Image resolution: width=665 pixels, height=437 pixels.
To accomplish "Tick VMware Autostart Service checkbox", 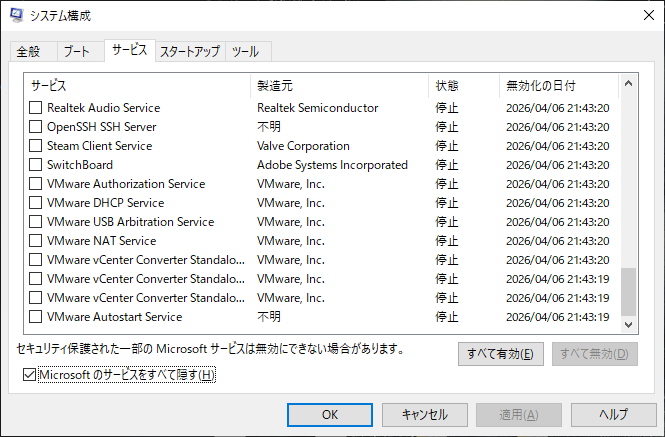I will [x=36, y=317].
